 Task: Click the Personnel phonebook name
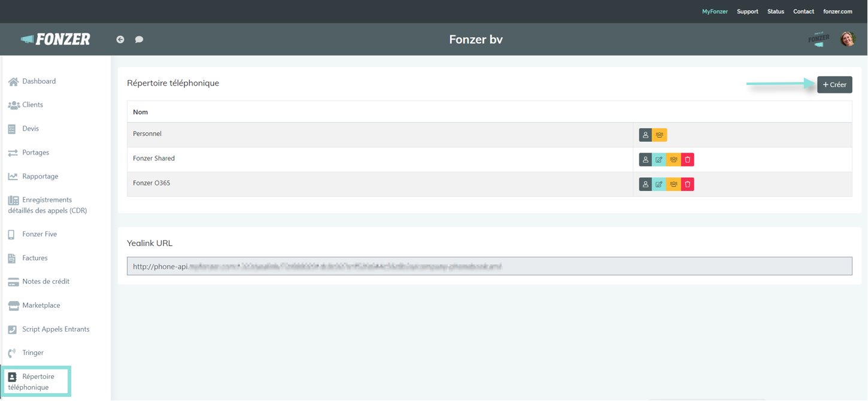(147, 134)
